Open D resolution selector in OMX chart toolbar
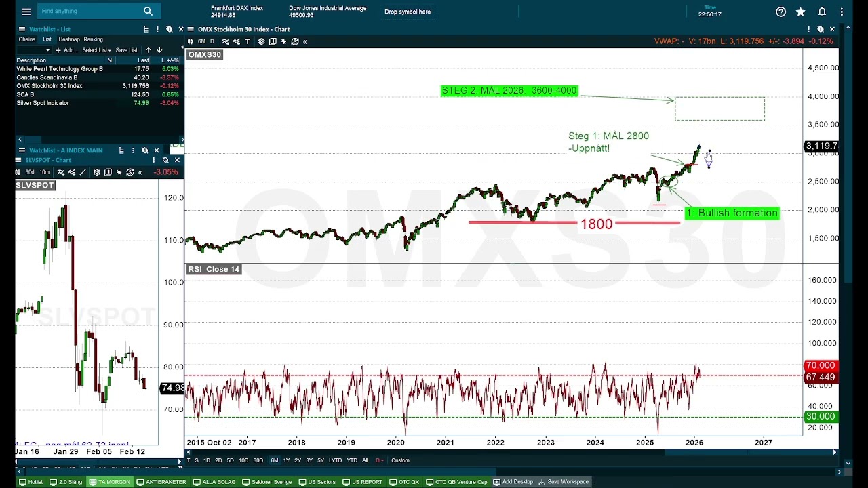The width and height of the screenshot is (868, 488). coord(212,41)
